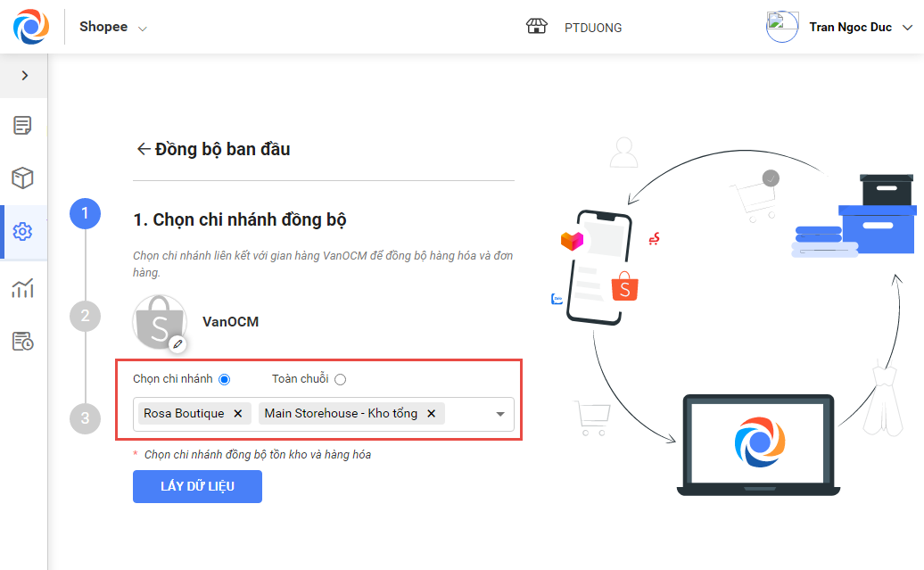Click the pencil edit icon on VanOCM shop
The width and height of the screenshot is (924, 570).
tap(178, 343)
